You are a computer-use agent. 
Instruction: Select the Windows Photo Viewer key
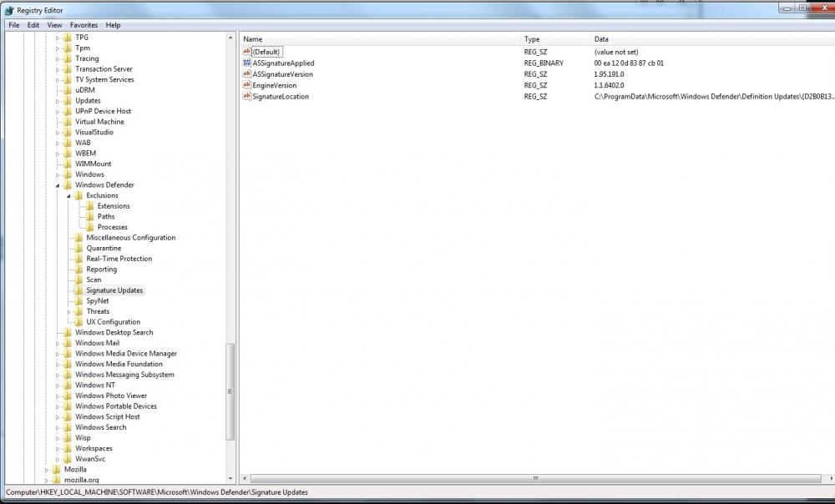pos(111,396)
